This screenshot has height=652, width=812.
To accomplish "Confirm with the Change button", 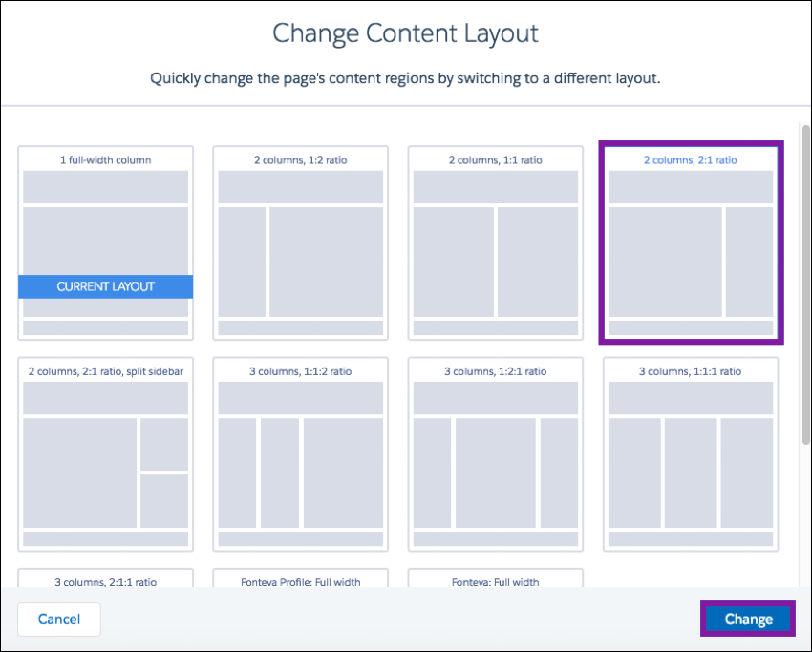I will coord(748,620).
